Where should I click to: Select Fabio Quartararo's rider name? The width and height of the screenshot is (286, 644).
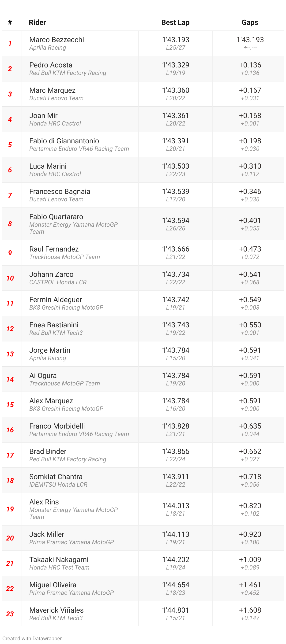click(x=56, y=217)
